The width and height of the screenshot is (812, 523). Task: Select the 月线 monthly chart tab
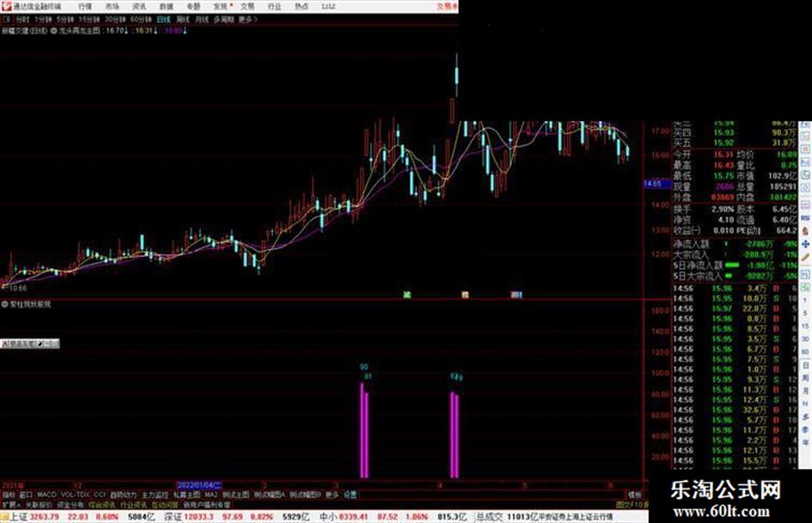click(201, 19)
